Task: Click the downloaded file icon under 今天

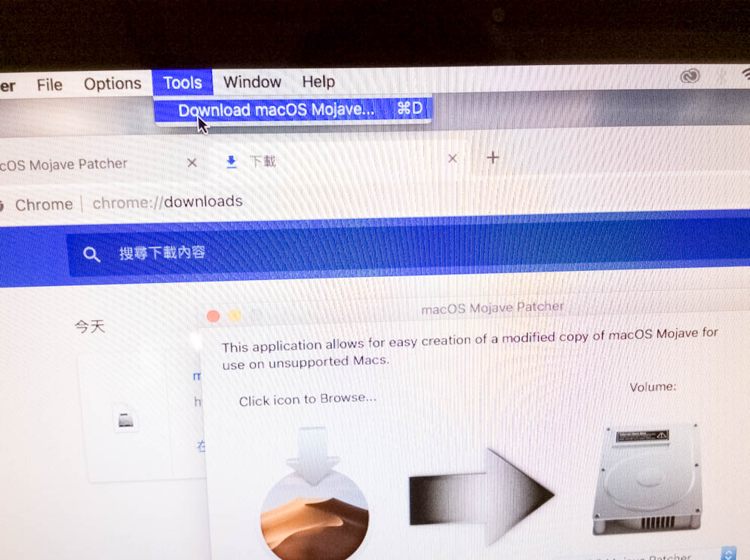Action: [126, 419]
